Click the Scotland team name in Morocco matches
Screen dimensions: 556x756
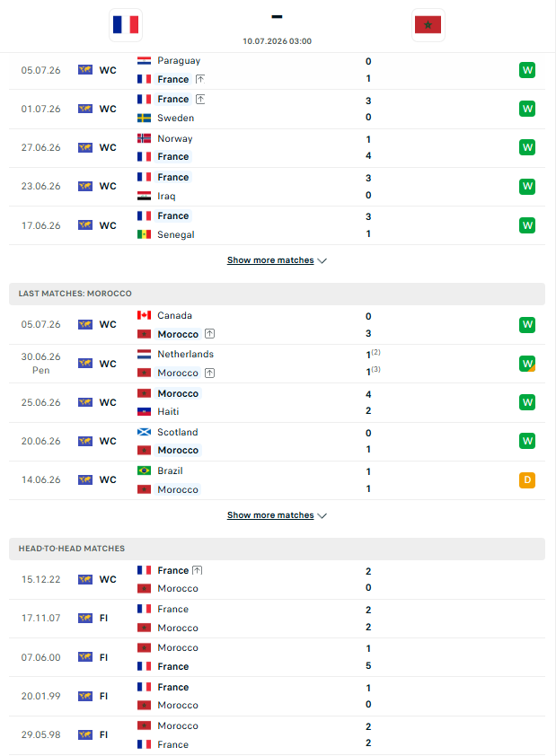coord(178,433)
